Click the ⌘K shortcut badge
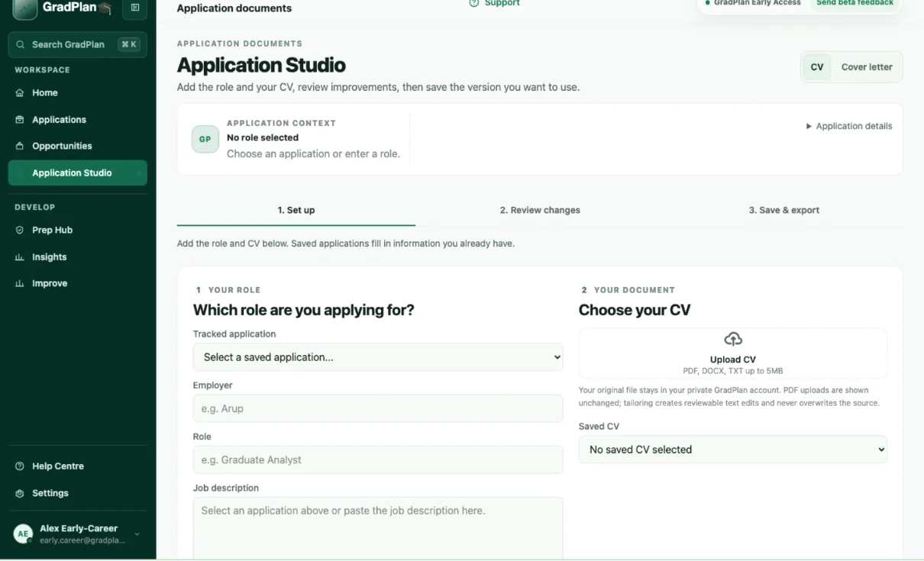Viewport: 924px width, 561px height. (x=129, y=44)
